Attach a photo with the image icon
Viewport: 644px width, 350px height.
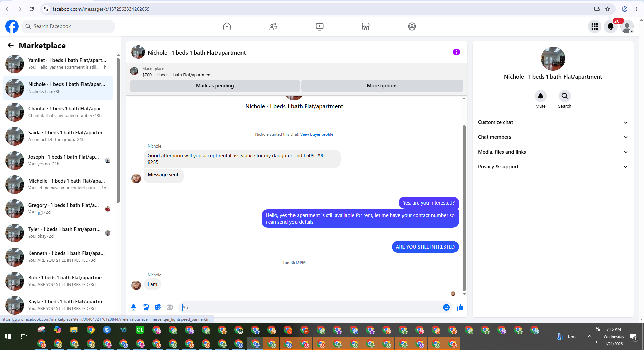tap(146, 307)
